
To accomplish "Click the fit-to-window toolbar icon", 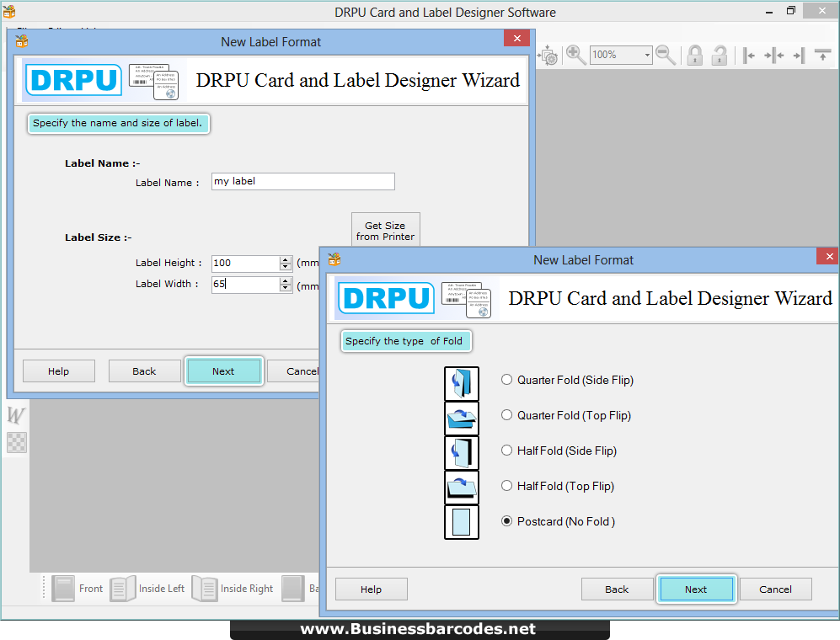I will coord(548,55).
